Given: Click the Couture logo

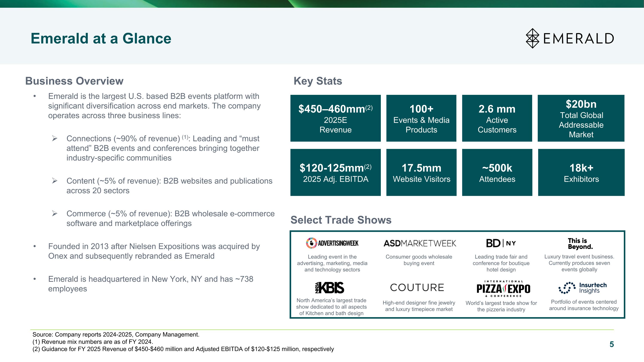Looking at the screenshot, I should coord(417,288).
